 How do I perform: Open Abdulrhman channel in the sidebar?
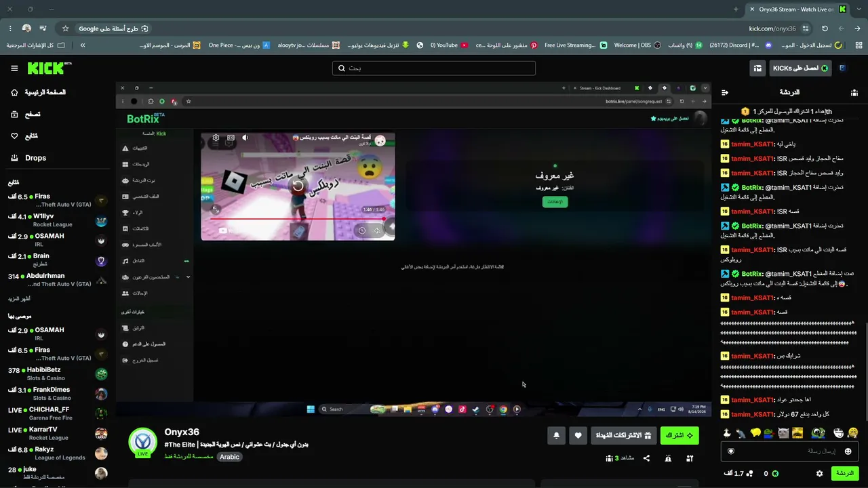click(58, 280)
